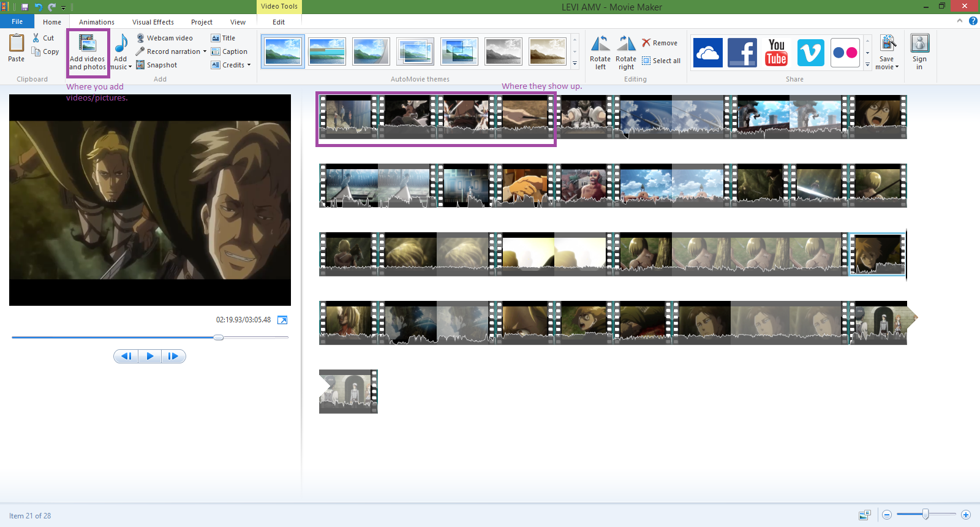Select the last clip in fifth storyboard row
980x527 pixels.
[349, 392]
